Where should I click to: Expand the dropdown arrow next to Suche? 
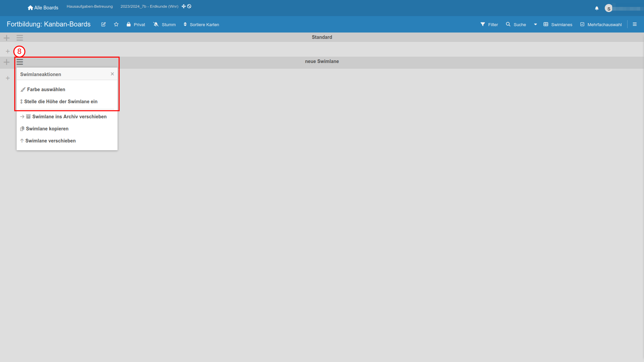[x=535, y=24]
